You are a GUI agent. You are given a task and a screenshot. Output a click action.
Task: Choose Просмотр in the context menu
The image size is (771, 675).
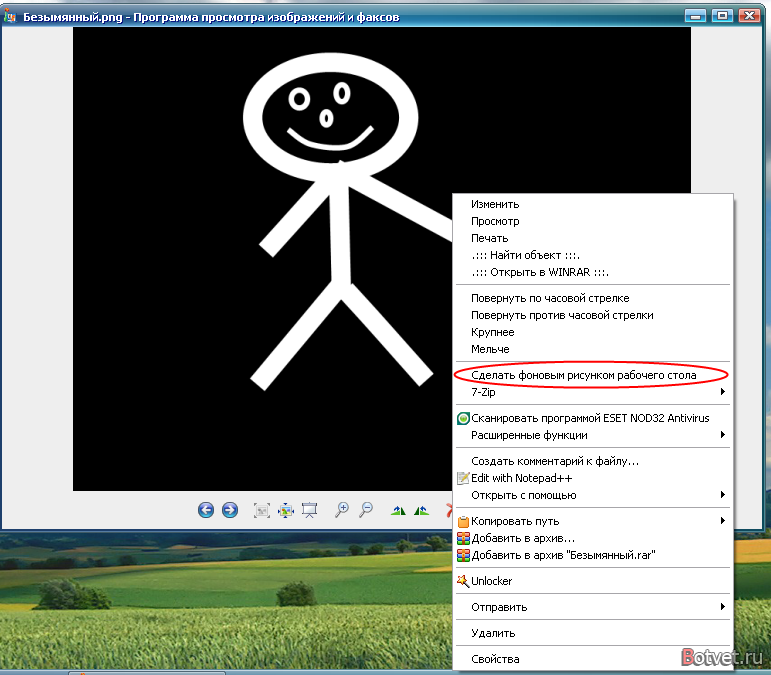(x=593, y=221)
